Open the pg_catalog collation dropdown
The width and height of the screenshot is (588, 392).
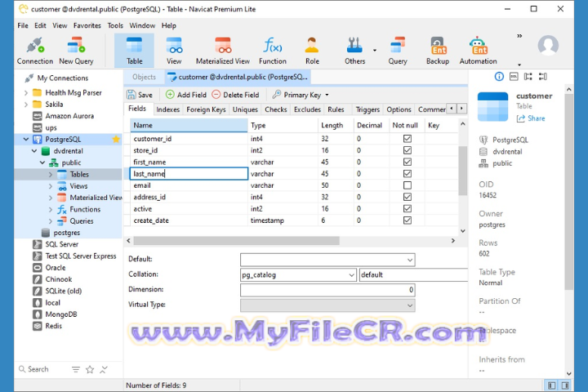351,275
